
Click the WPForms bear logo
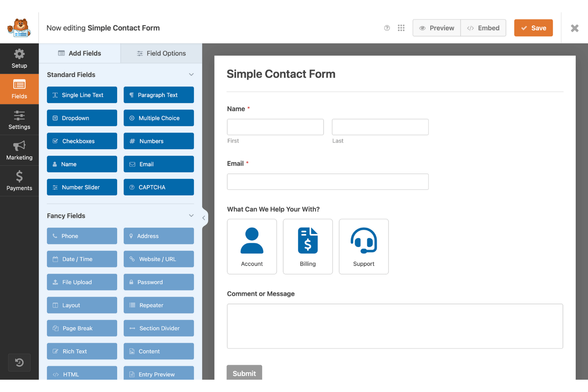tap(19, 27)
